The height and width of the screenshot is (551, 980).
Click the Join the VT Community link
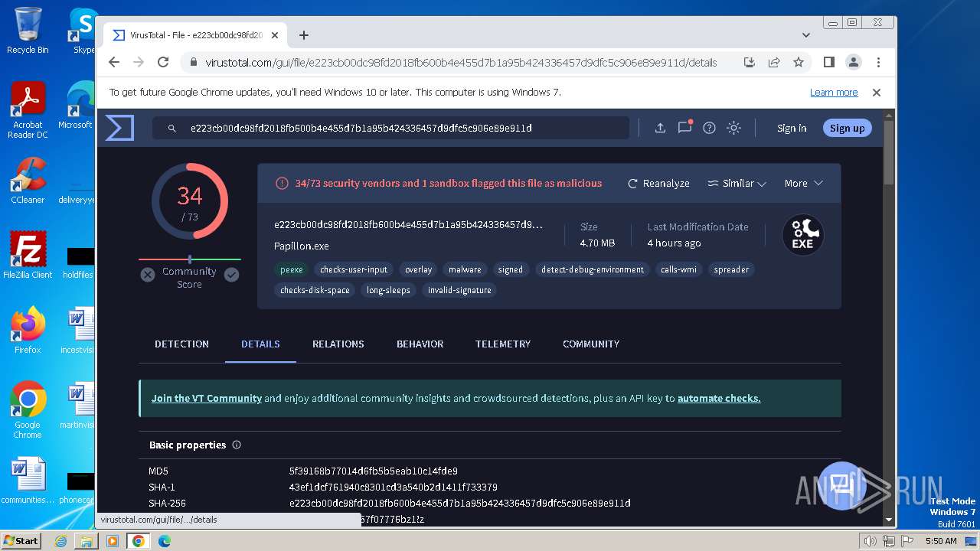click(x=207, y=398)
